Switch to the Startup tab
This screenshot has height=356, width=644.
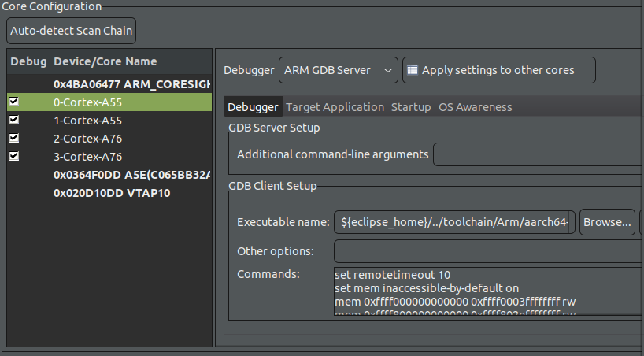(x=411, y=107)
